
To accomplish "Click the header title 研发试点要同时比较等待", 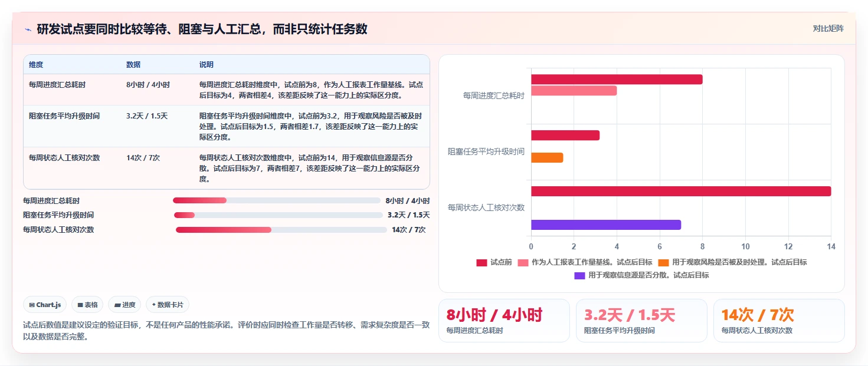I will (x=202, y=29).
